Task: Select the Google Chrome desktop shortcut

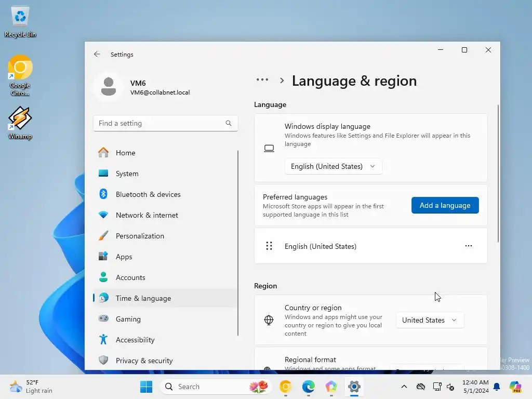Action: (20, 76)
